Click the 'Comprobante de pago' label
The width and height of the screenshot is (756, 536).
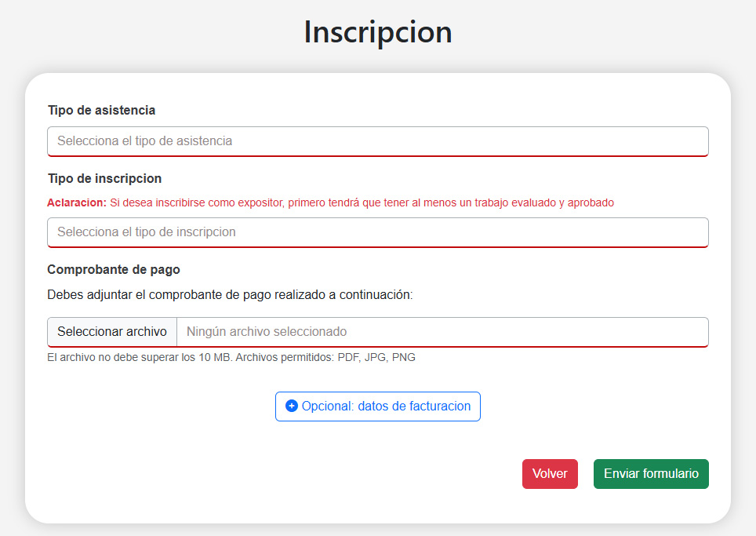pos(114,270)
